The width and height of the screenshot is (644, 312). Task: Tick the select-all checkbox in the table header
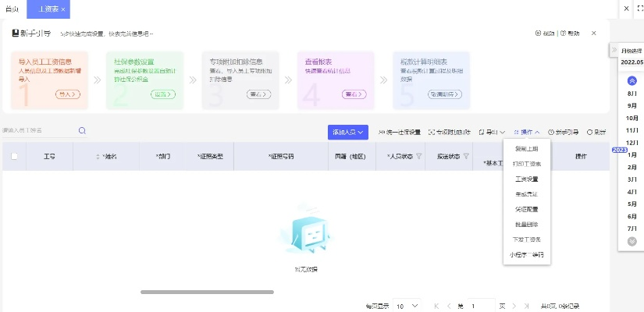[14, 156]
